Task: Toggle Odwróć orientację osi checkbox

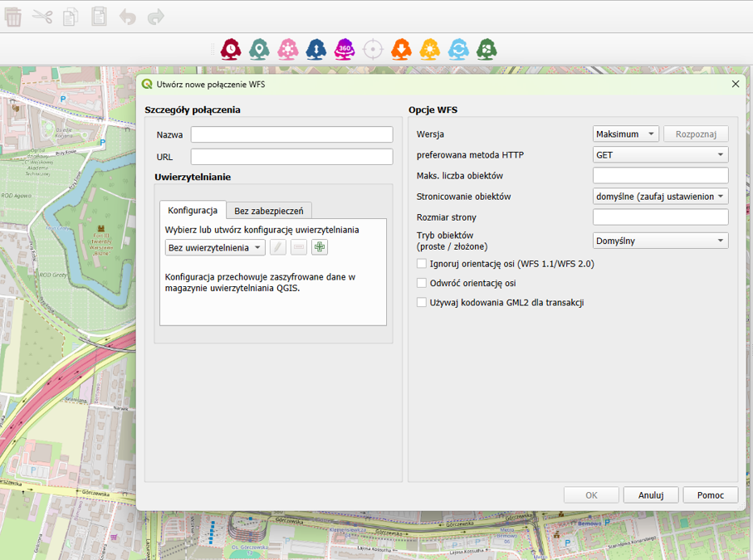Action: click(x=422, y=283)
